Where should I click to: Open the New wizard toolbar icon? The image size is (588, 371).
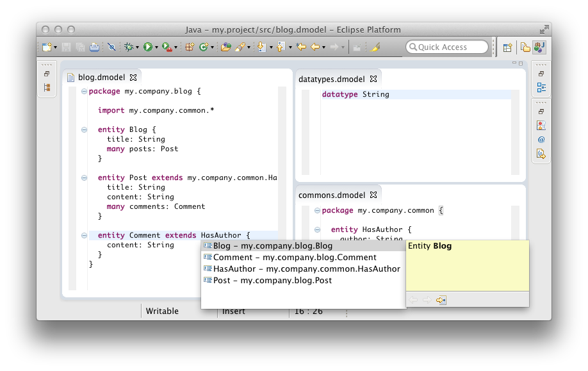point(47,47)
